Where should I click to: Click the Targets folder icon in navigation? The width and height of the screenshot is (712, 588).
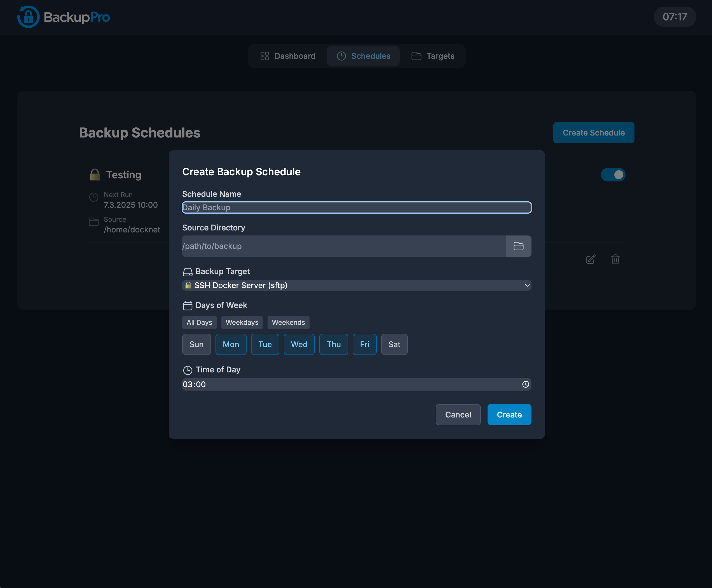(416, 56)
